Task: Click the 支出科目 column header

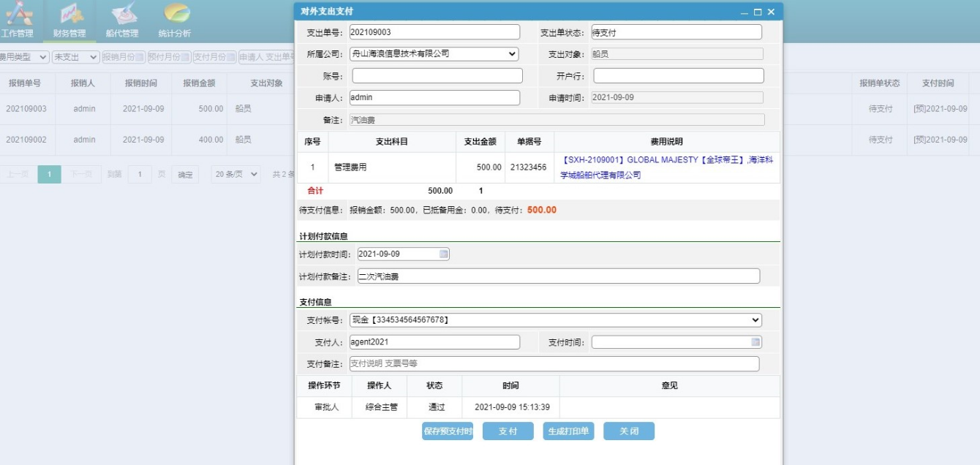Action: [x=392, y=142]
